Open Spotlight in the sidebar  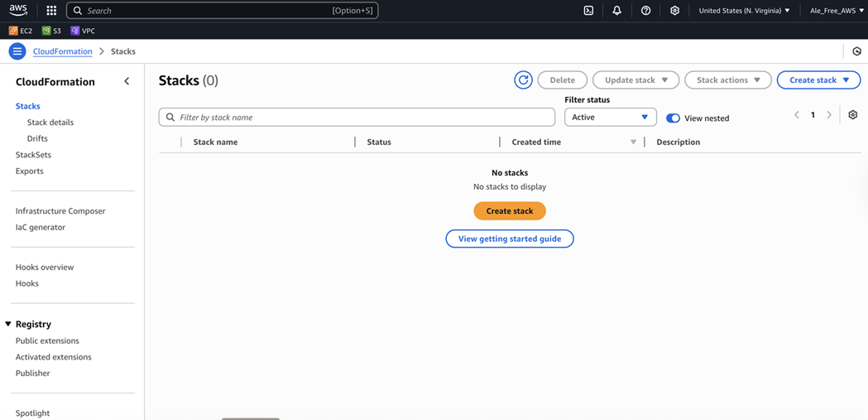[x=32, y=413]
